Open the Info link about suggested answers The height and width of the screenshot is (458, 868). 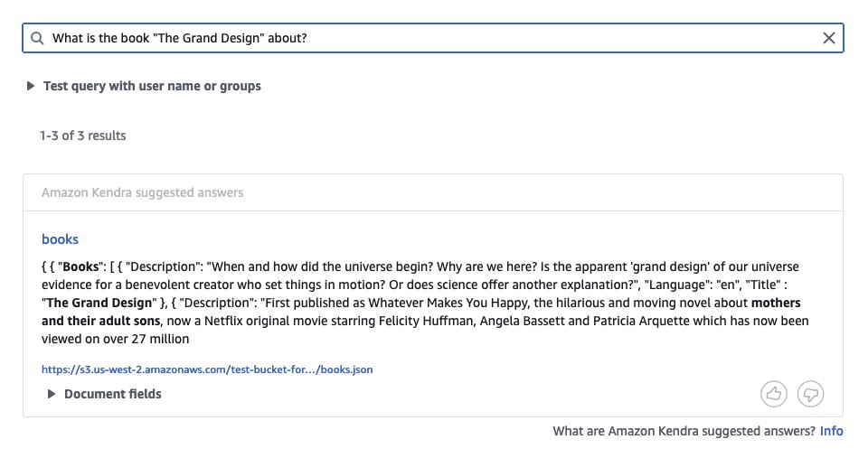(x=832, y=431)
